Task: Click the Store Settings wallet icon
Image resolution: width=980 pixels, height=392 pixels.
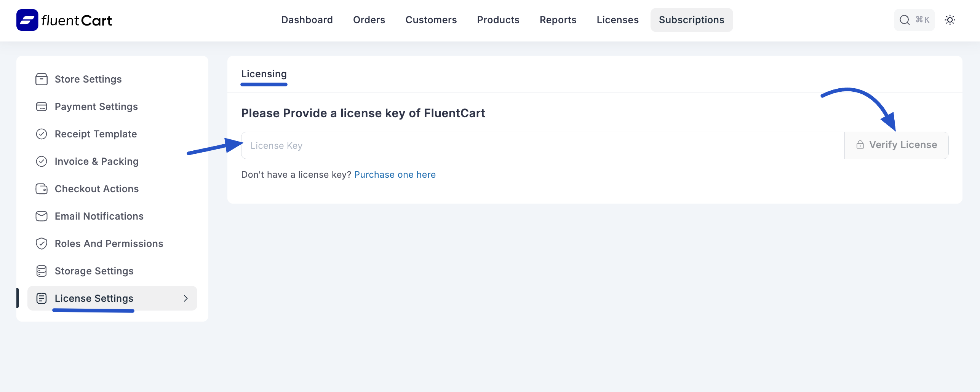Action: (x=42, y=79)
